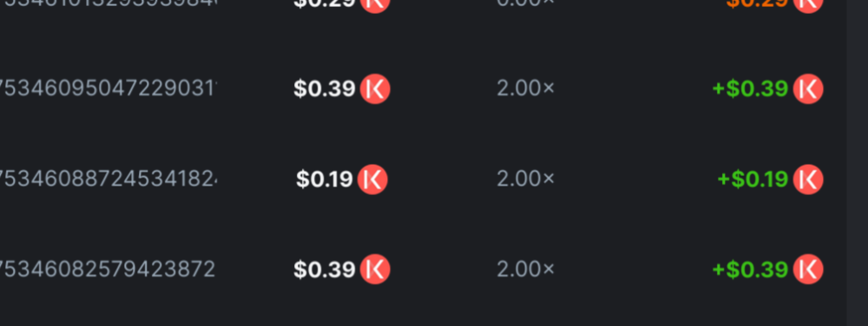Click the bet amount coin icon in the 753460825 row
The height and width of the screenshot is (326, 868).
375,269
